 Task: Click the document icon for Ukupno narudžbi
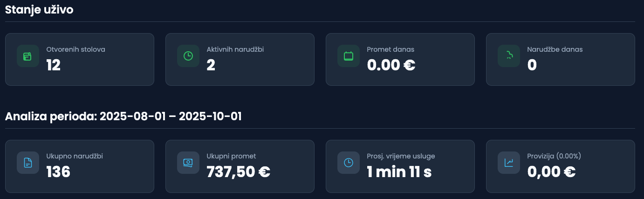coord(27,163)
